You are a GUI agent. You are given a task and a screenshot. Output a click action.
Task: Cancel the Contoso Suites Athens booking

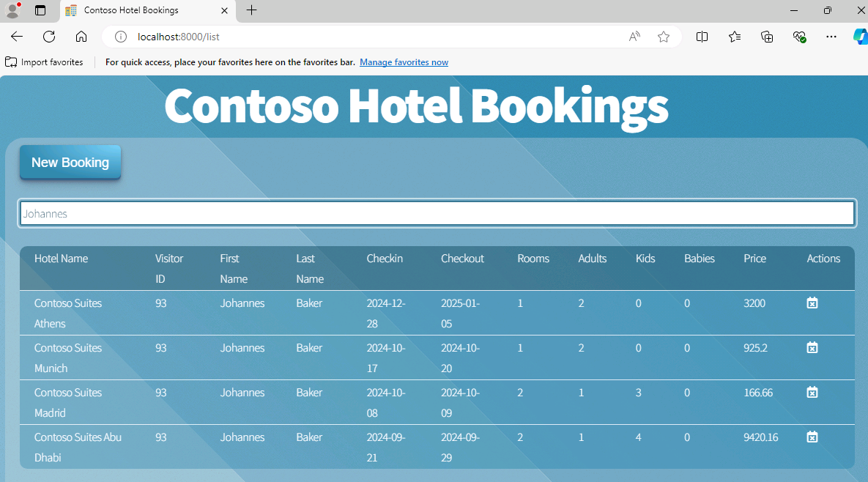(812, 303)
